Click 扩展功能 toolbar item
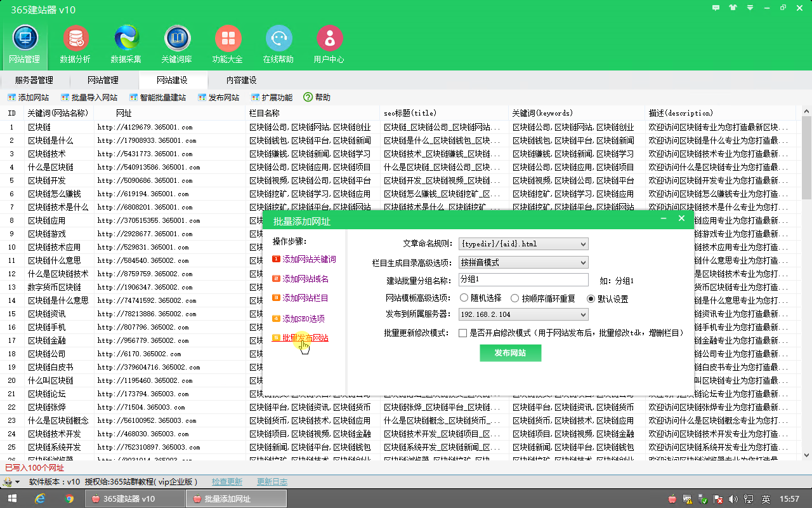 [x=272, y=98]
